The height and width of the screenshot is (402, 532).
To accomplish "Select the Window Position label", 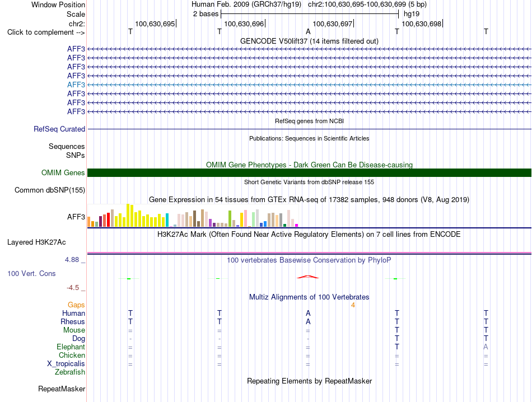I will click(58, 4).
